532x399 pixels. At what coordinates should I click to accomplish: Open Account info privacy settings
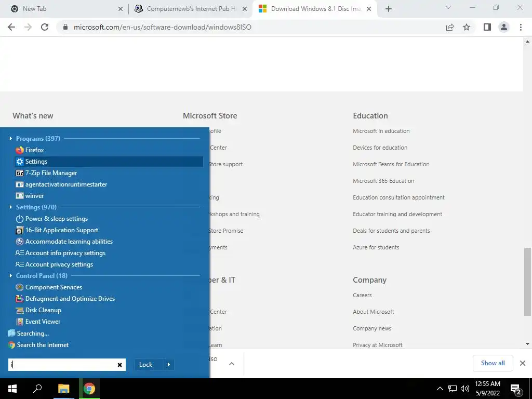[x=60, y=253]
